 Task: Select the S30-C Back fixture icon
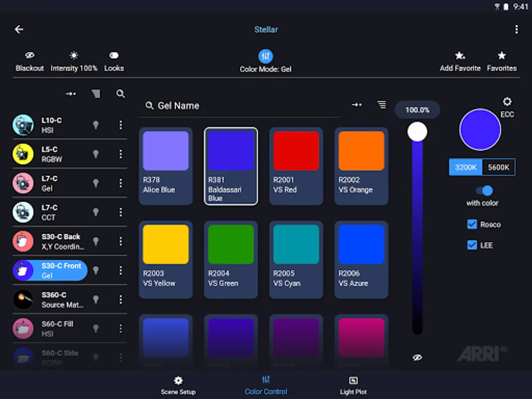23,241
